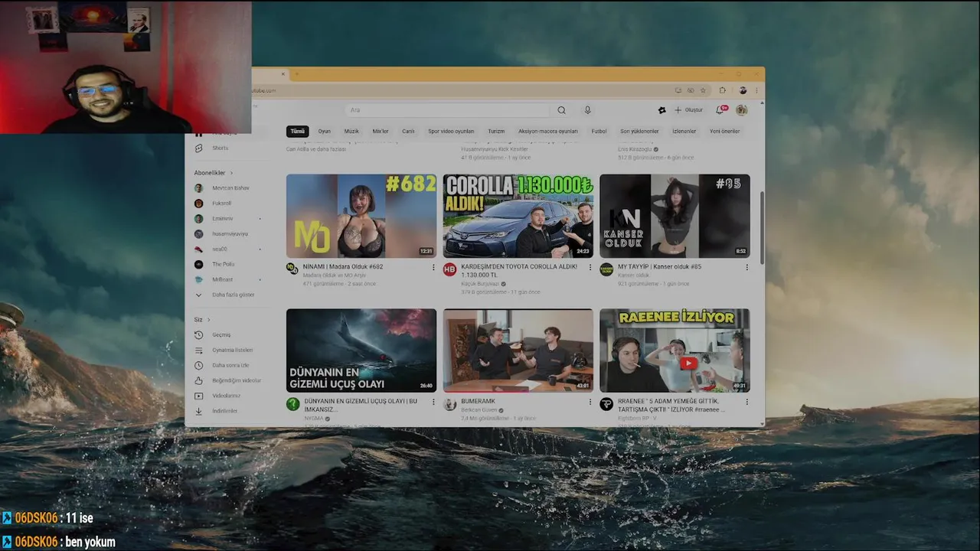Image resolution: width=980 pixels, height=551 pixels.
Task: Select the Mix'ler filter chip
Action: click(x=381, y=131)
